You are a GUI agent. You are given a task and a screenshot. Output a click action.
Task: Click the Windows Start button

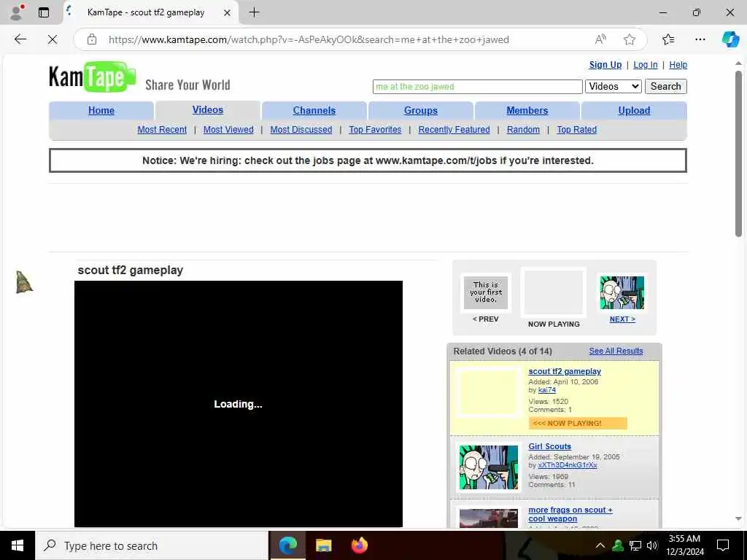click(x=18, y=545)
